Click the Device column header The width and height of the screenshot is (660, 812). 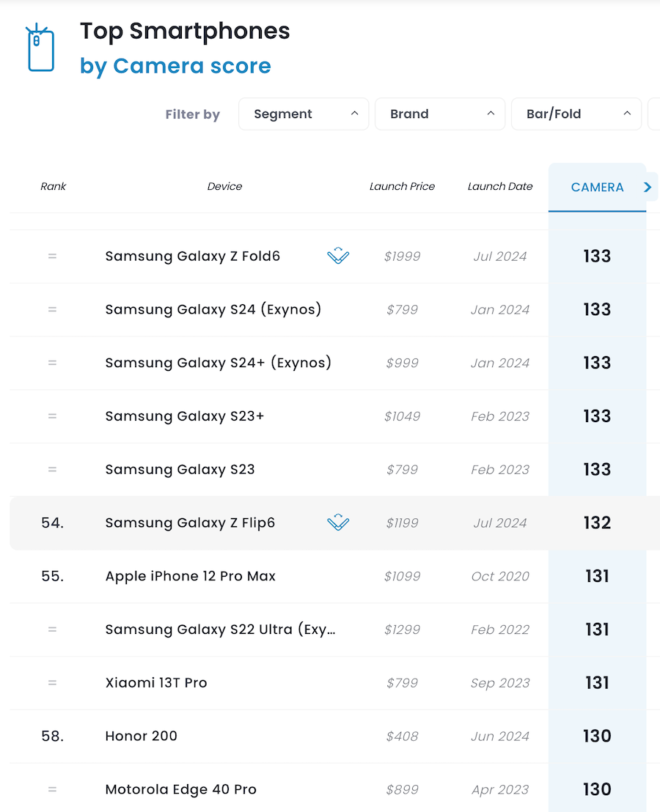pyautogui.click(x=224, y=187)
